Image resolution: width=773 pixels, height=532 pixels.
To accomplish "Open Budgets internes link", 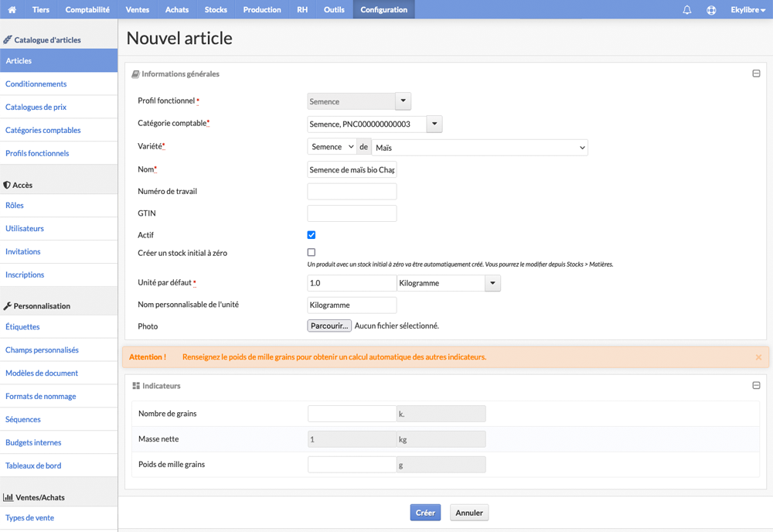I will [x=59, y=442].
